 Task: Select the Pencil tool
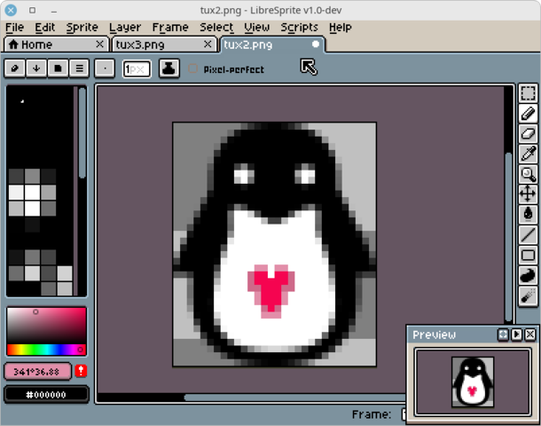click(528, 113)
